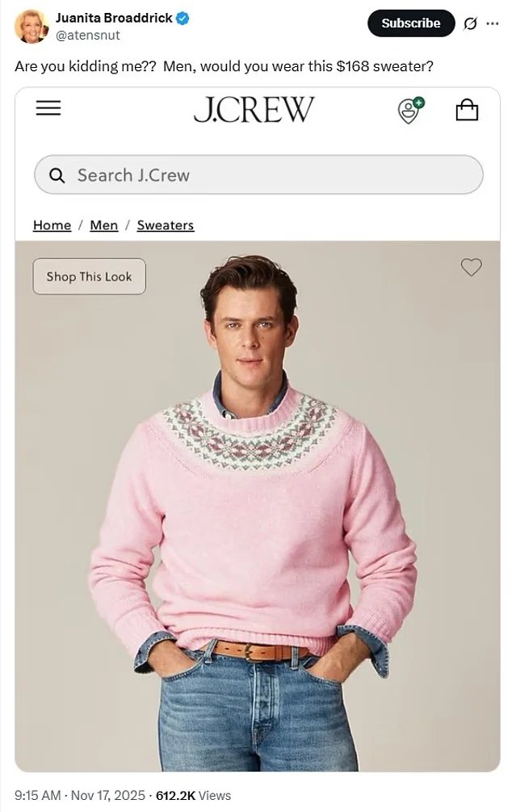Open Juanita Broaddrick's profile avatar
This screenshot has height=812, width=512.
[32, 26]
